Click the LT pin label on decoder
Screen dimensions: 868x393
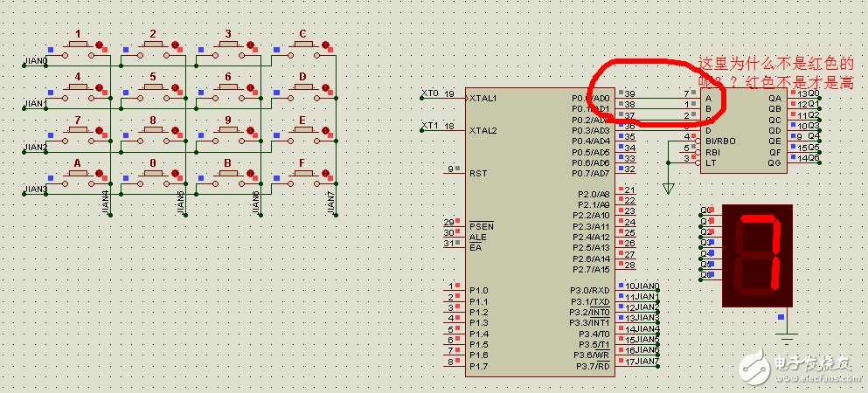[710, 162]
